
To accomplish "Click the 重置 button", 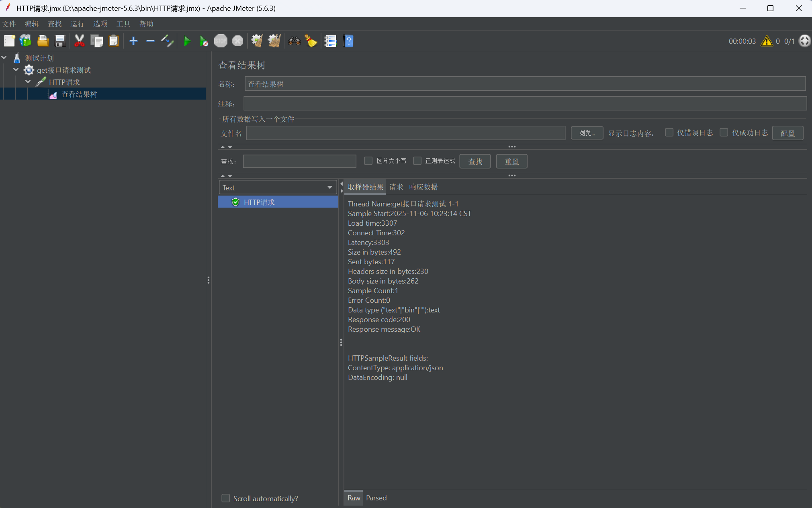I will pos(511,161).
